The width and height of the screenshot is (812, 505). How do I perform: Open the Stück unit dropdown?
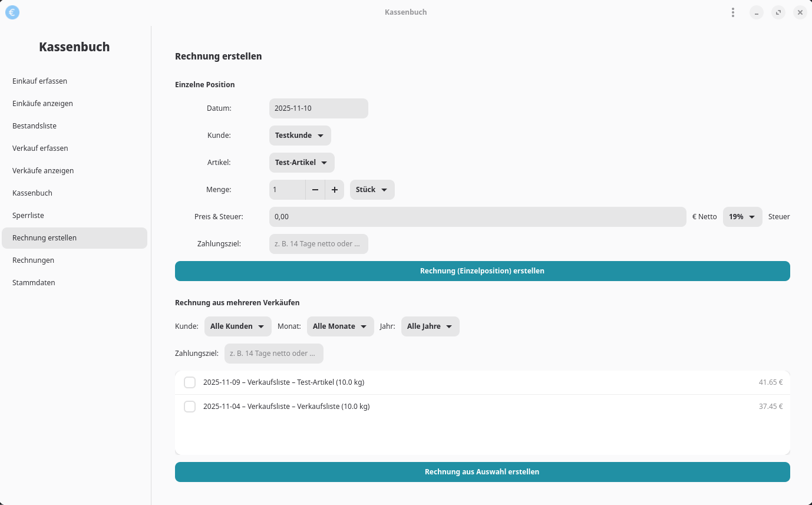[372, 190]
